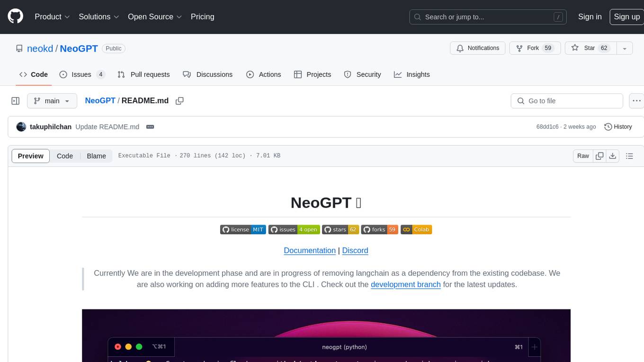Open the Discord link
The height and width of the screenshot is (362, 644).
[x=355, y=251]
